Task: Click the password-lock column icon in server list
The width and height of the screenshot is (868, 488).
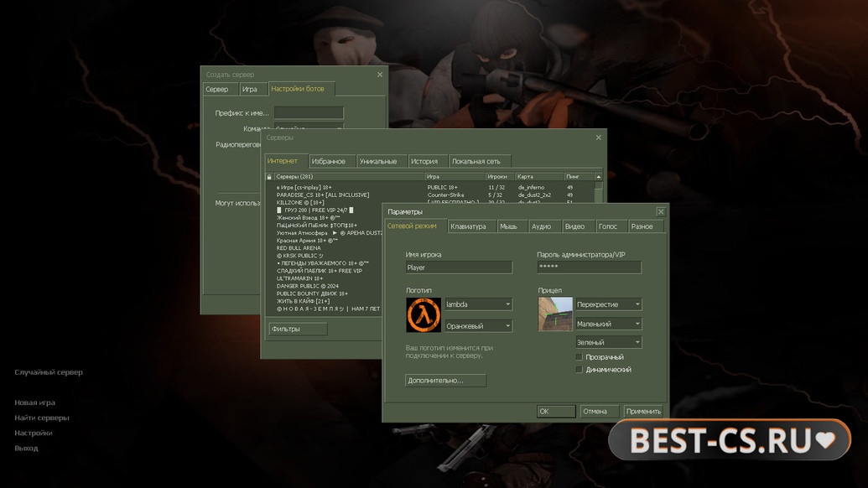Action: [269, 177]
